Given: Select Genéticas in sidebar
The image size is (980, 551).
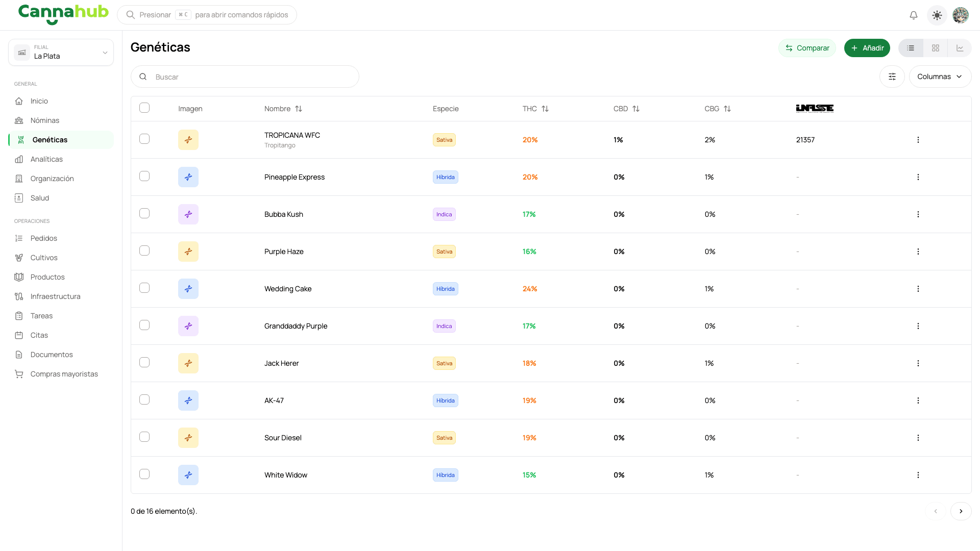Looking at the screenshot, I should (61, 140).
